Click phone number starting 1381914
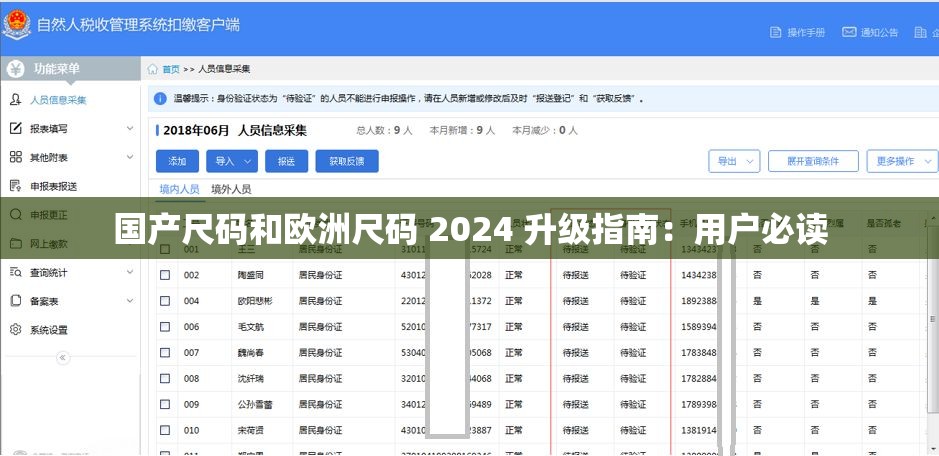The width and height of the screenshot is (939, 456). pyautogui.click(x=699, y=431)
